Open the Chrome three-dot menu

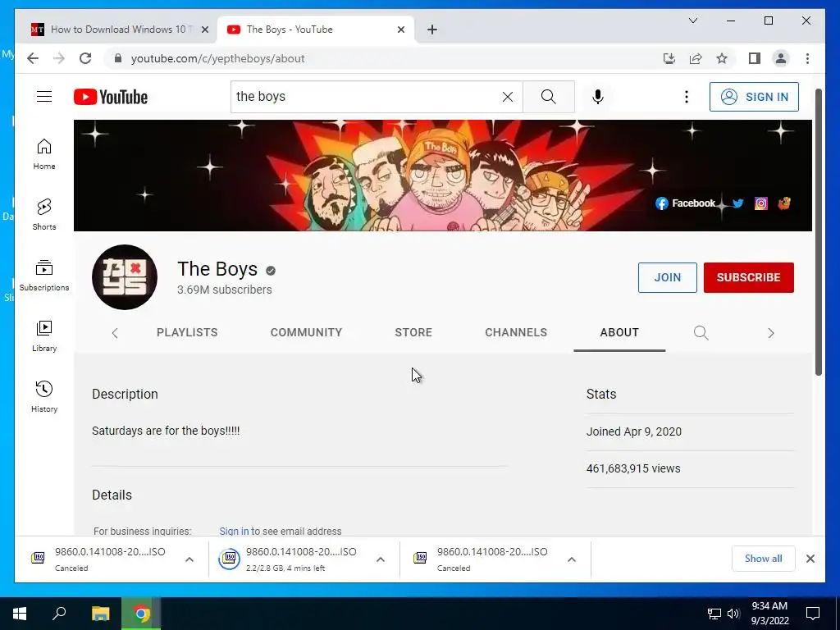click(x=807, y=58)
